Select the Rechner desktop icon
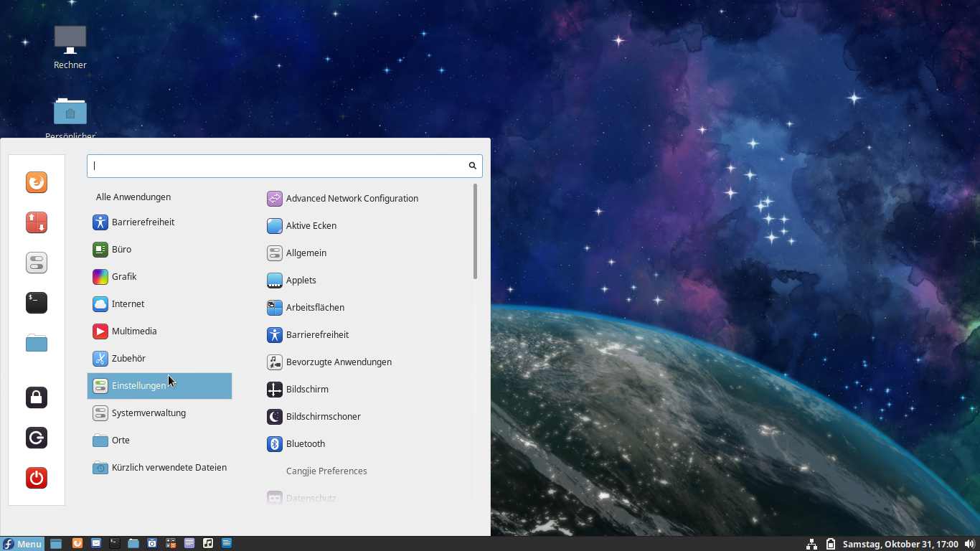Screen dimensions: 980x551 click(70, 47)
